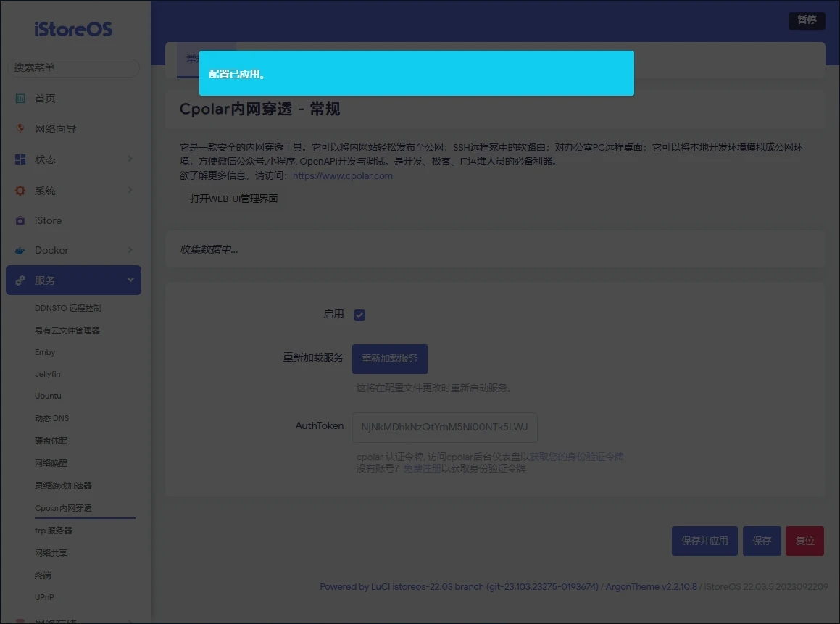This screenshot has height=624, width=840.
Task: Open Emby menu item
Action: (x=45, y=352)
